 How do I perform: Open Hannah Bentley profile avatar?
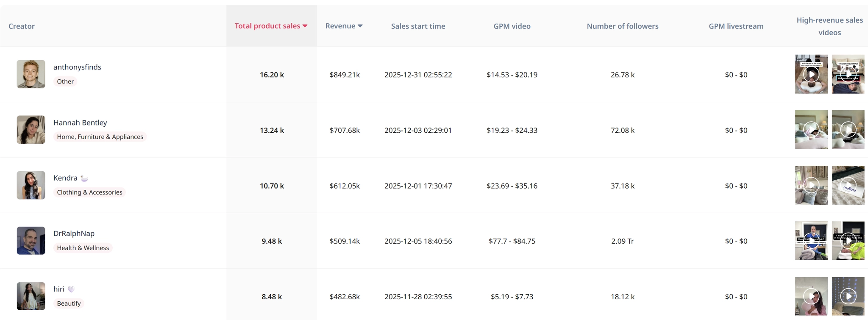pos(31,130)
